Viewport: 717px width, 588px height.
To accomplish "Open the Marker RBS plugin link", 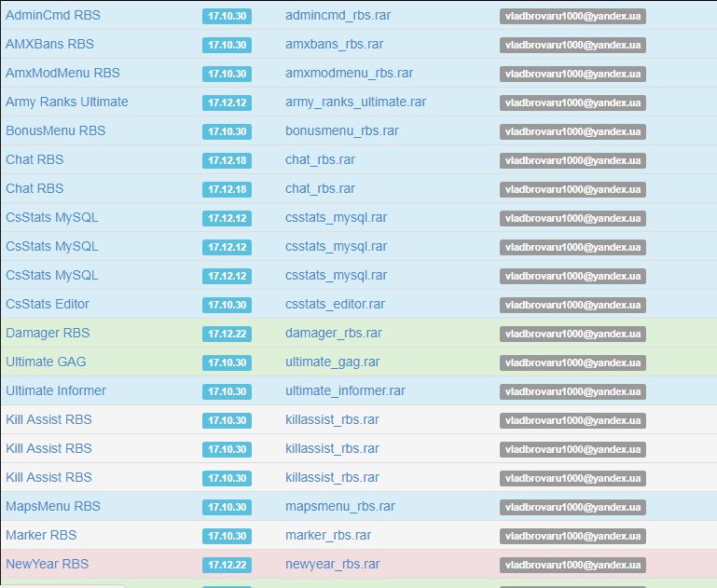I will pyautogui.click(x=41, y=535).
